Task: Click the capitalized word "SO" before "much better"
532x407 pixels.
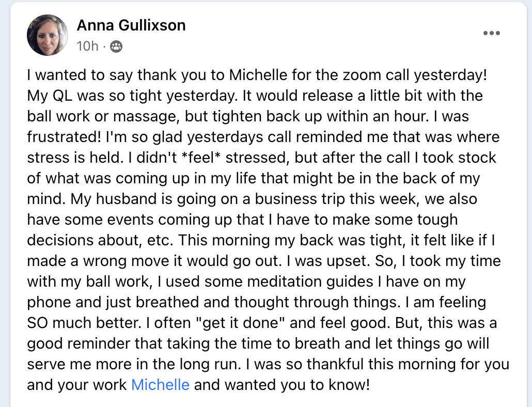Action: click(38, 323)
